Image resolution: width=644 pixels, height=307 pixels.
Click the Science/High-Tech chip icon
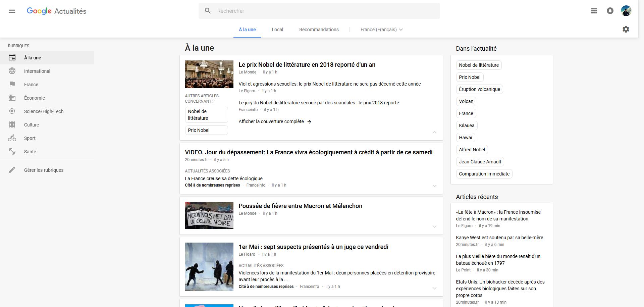coord(12,111)
